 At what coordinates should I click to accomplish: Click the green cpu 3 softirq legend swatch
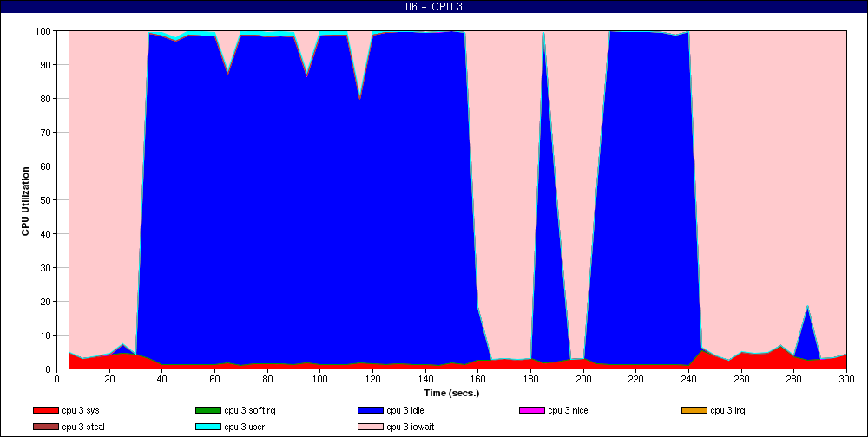coord(207,410)
